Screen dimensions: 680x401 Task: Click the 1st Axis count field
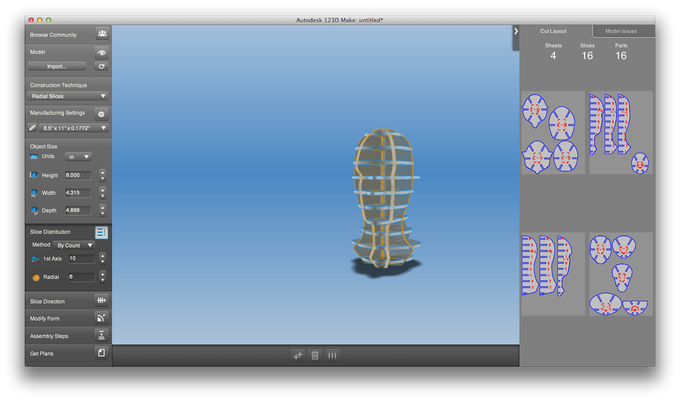click(82, 258)
